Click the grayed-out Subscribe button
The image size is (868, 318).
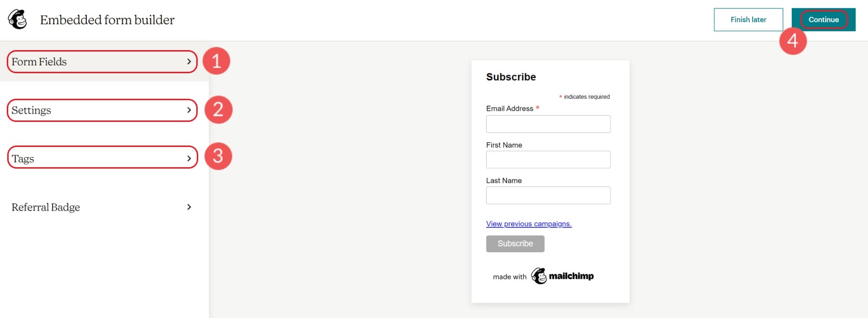515,243
